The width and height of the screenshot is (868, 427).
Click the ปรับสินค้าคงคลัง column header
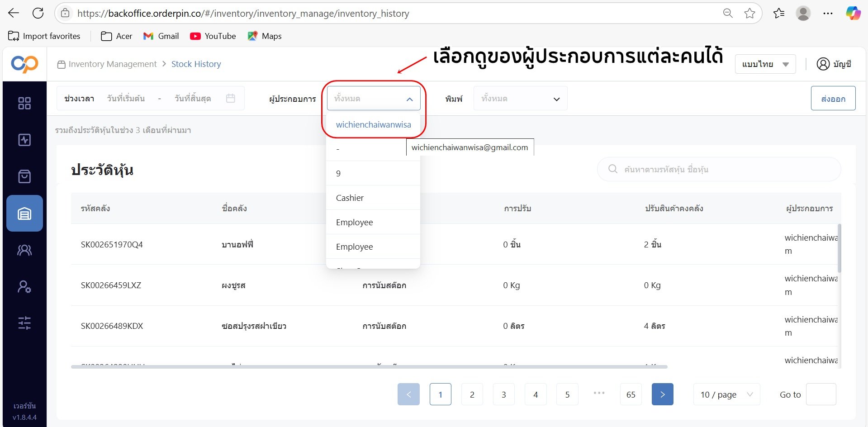(x=674, y=209)
